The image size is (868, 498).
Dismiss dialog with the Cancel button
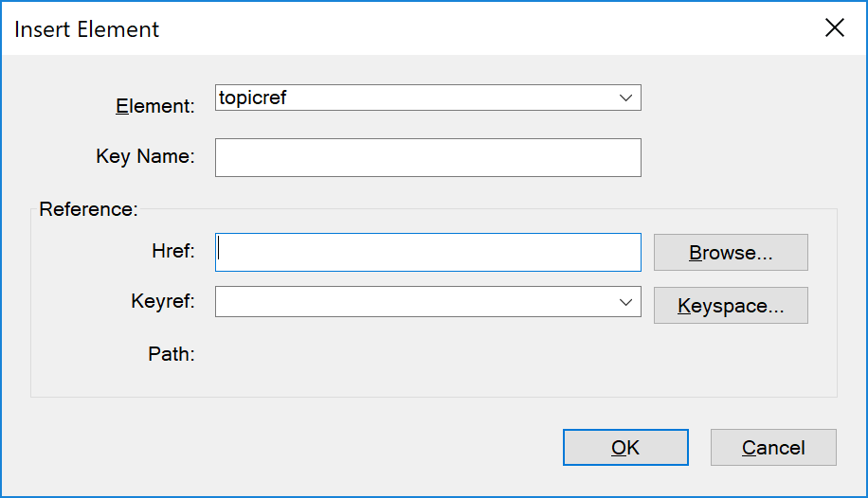(773, 448)
